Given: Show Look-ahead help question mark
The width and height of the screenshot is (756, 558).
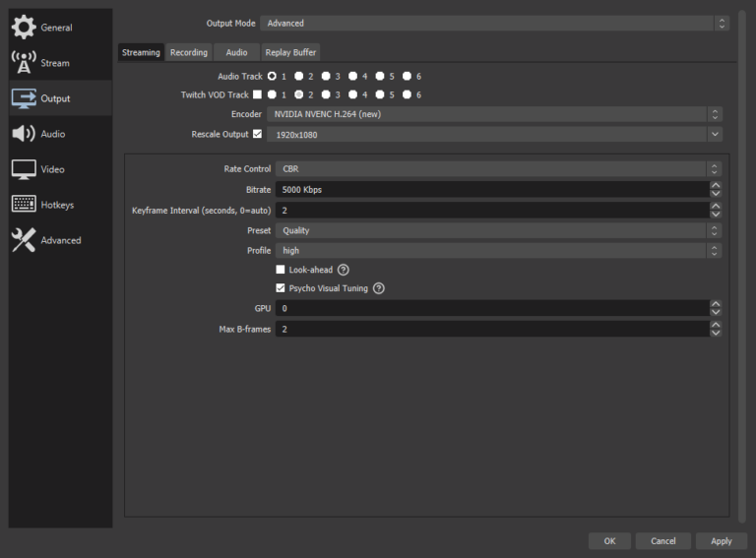Looking at the screenshot, I should (344, 270).
